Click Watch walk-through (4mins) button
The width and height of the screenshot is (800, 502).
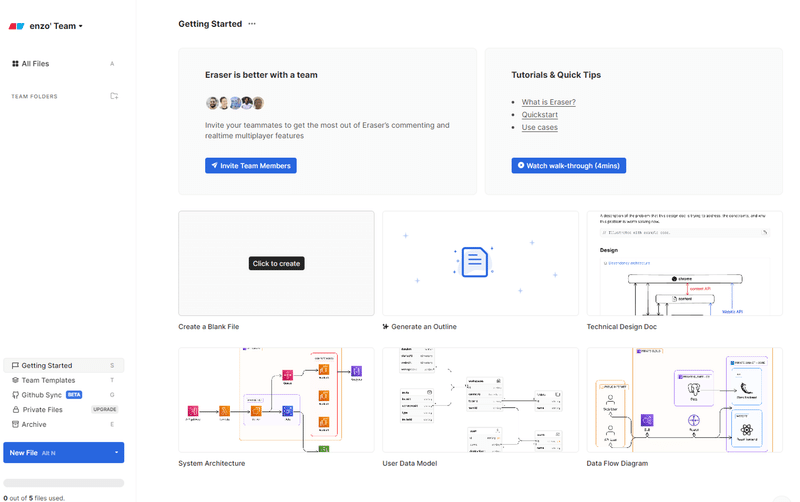tap(568, 166)
